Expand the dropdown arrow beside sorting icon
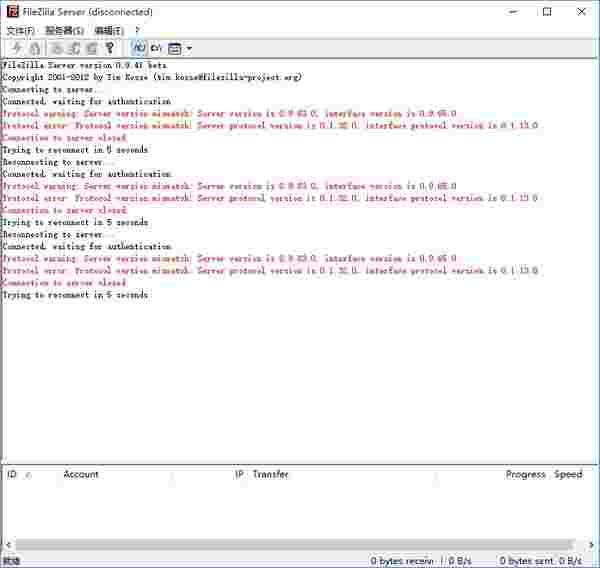This screenshot has width=600, height=568. pos(189,48)
